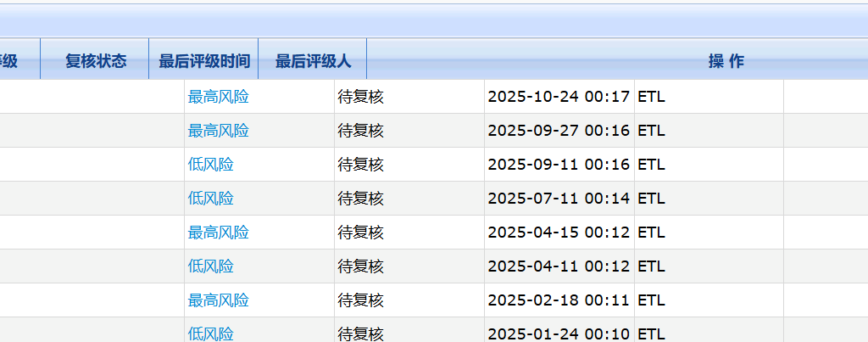The height and width of the screenshot is (342, 868).
Task: Click ETL rater in 2025-02-18 row
Action: point(651,300)
